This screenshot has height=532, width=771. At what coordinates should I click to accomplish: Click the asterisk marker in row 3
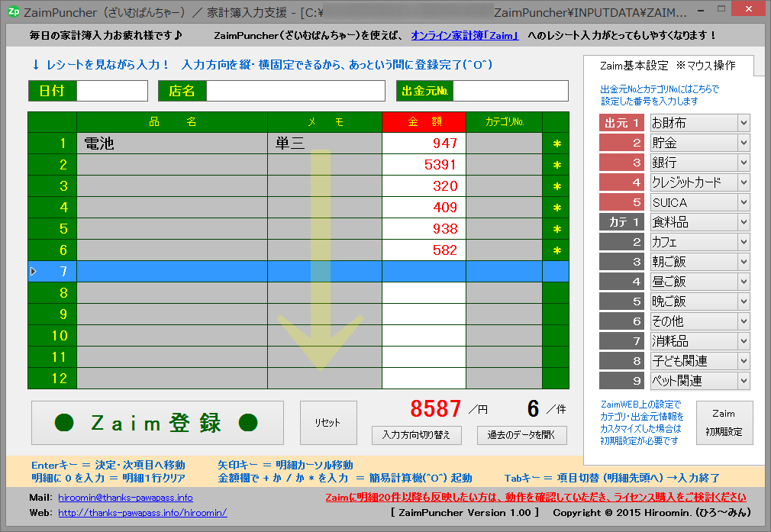[556, 186]
